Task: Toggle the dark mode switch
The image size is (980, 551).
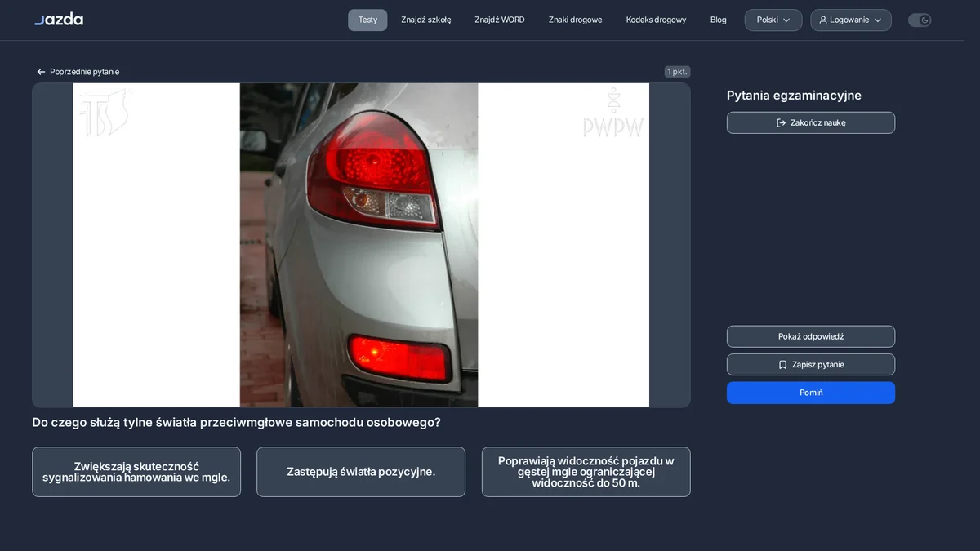Action: pyautogui.click(x=920, y=20)
